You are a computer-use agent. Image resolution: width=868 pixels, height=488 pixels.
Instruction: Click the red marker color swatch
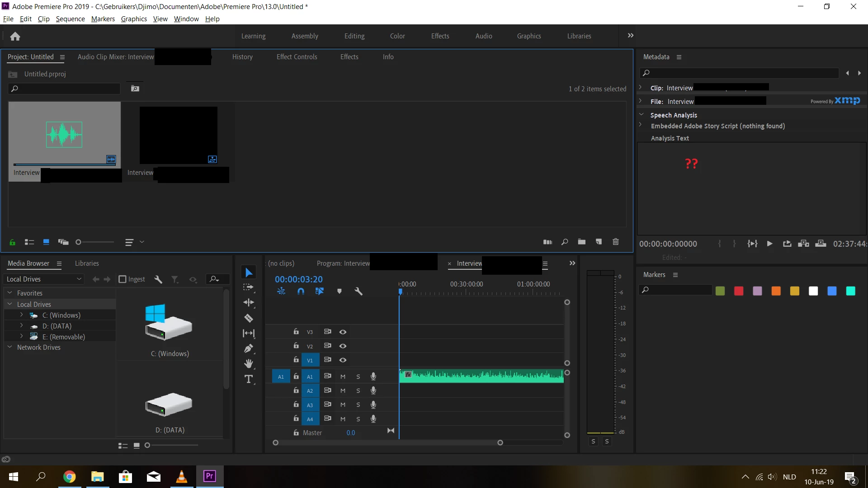point(739,291)
